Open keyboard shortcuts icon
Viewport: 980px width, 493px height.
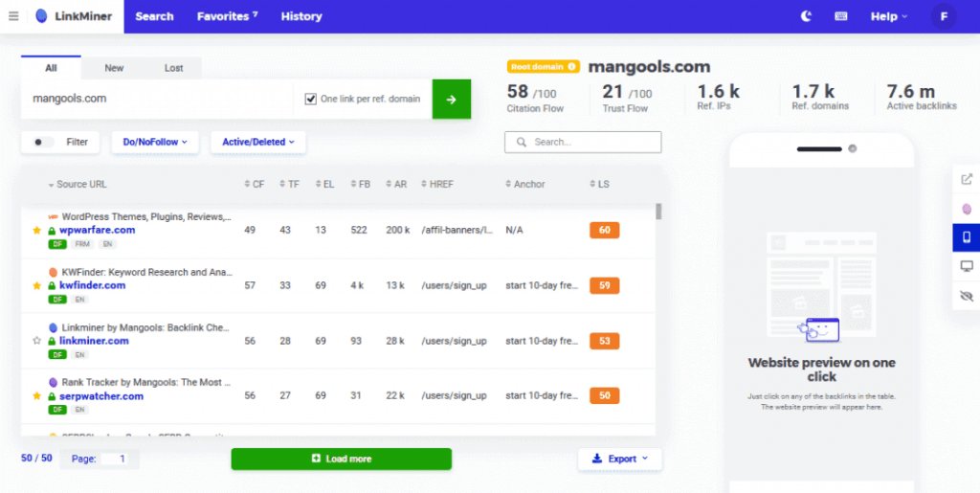(841, 16)
